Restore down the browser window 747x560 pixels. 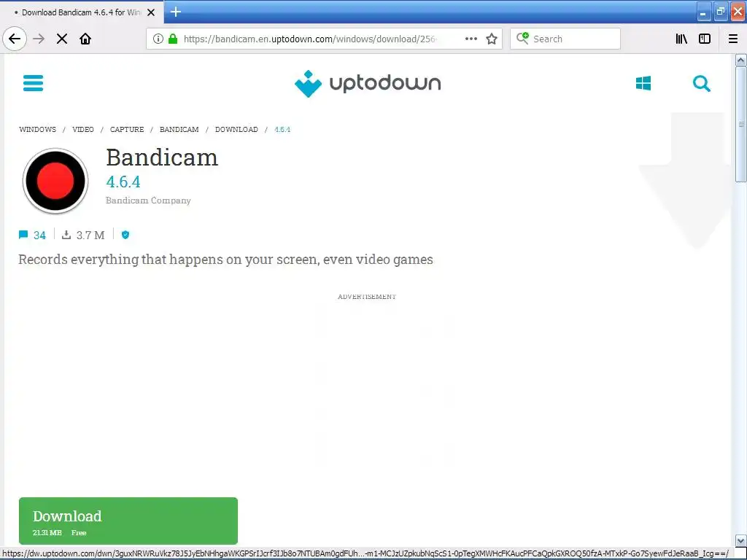721,12
